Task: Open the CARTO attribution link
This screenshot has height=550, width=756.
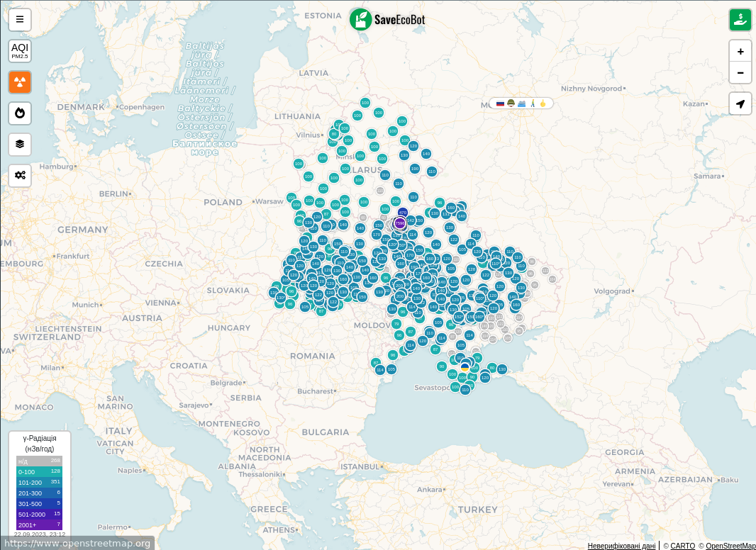Action: coord(682,546)
